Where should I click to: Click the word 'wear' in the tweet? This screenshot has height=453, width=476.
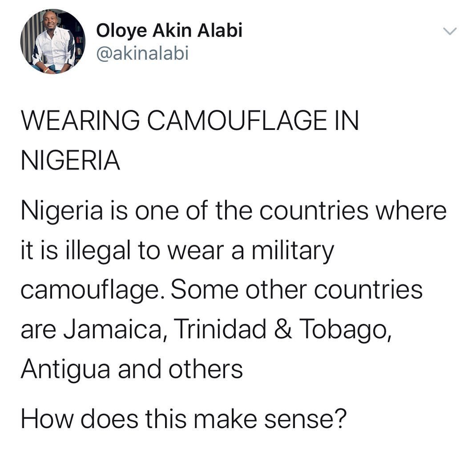[x=195, y=252]
